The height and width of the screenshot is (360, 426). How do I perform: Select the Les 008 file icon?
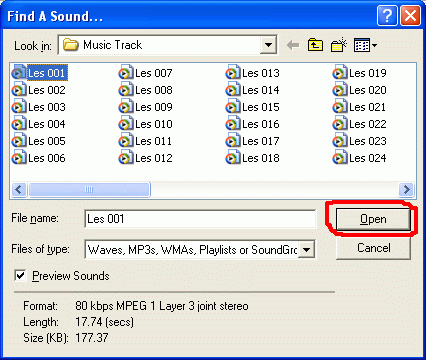click(126, 90)
